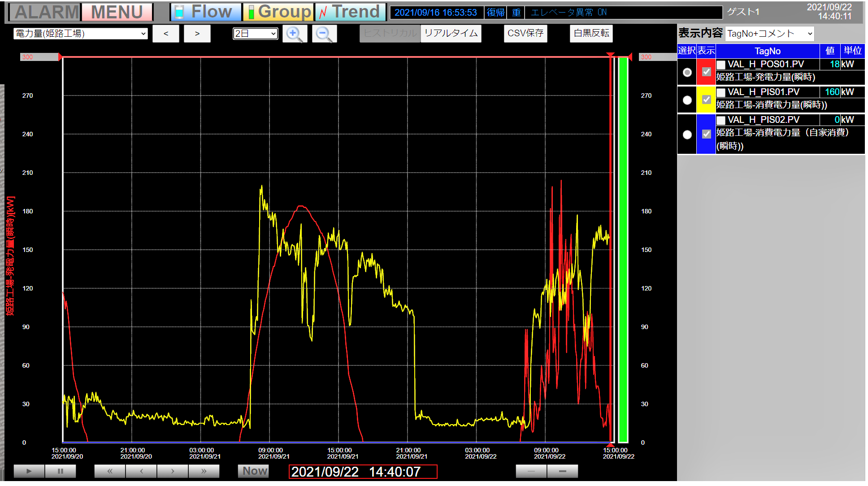Switch to the Group view

click(278, 12)
